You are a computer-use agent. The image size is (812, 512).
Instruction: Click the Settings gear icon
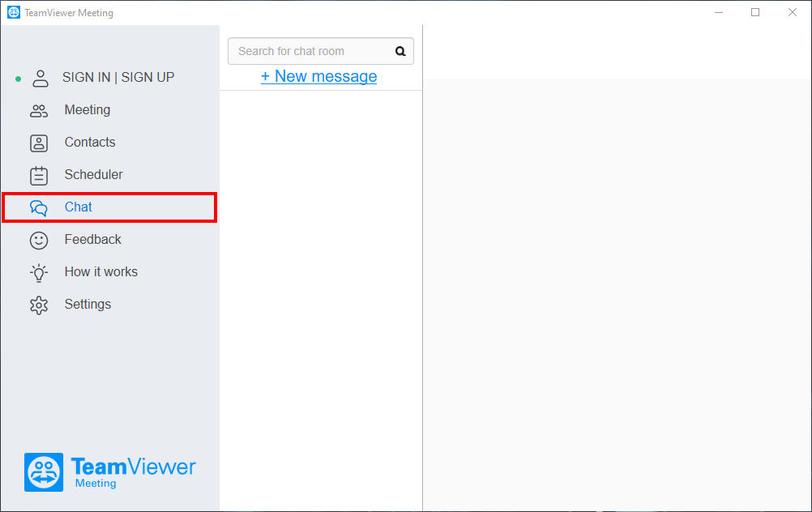39,305
